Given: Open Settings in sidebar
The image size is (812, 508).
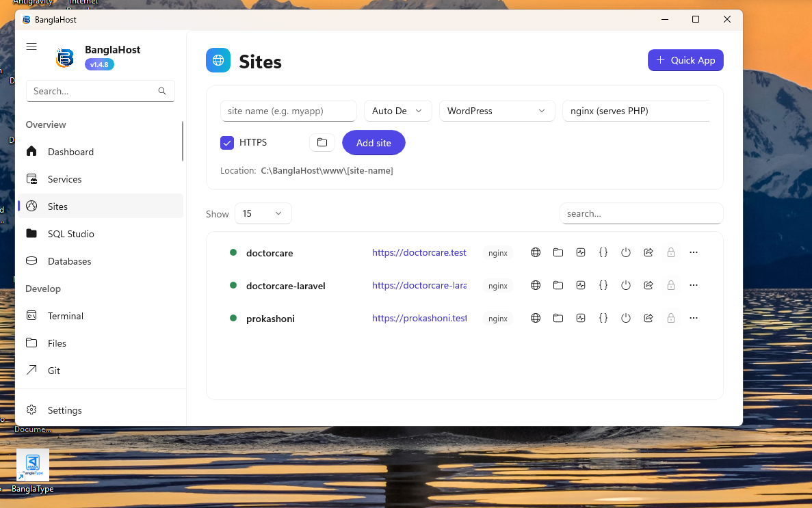Looking at the screenshot, I should 101,410.
